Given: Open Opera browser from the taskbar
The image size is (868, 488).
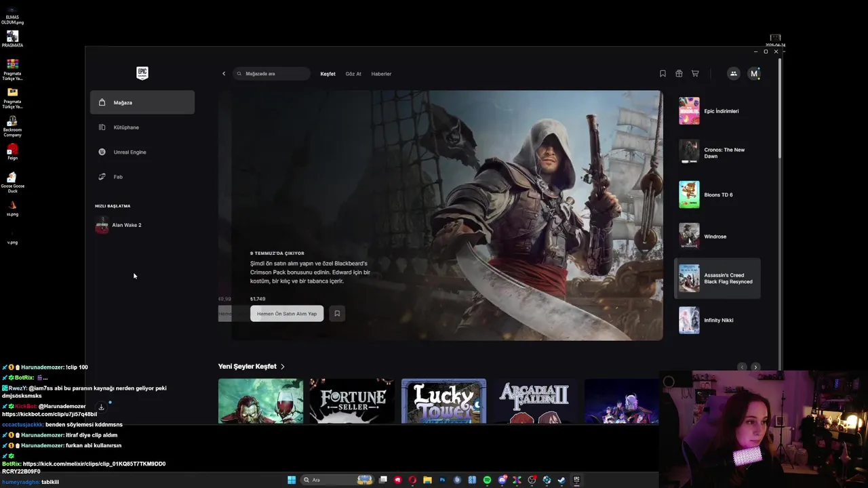Looking at the screenshot, I should click(x=412, y=480).
